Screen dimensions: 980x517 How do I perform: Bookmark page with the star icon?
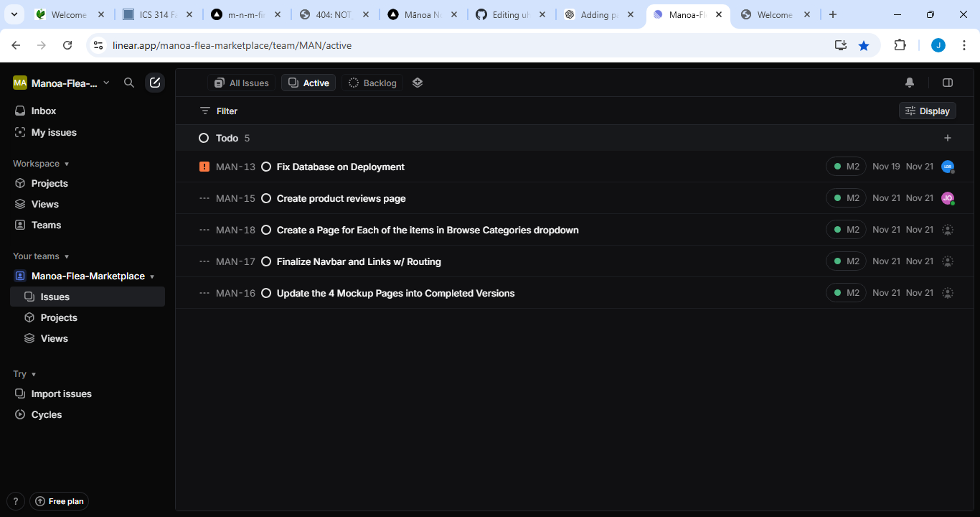(x=864, y=45)
